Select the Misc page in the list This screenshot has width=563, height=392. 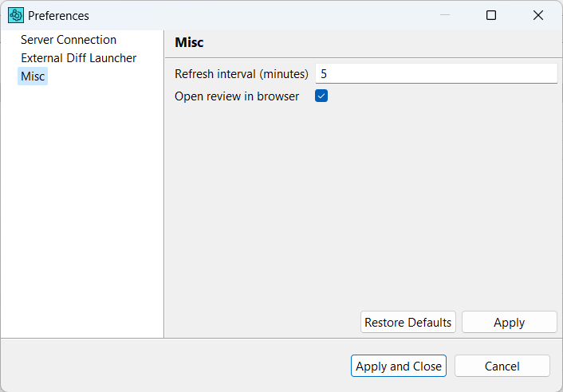33,76
